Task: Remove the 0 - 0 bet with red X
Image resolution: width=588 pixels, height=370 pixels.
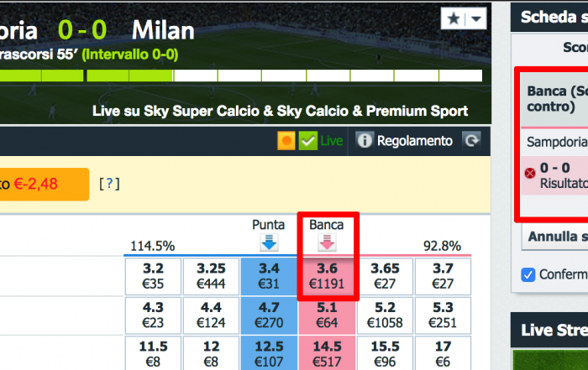Action: (x=530, y=174)
